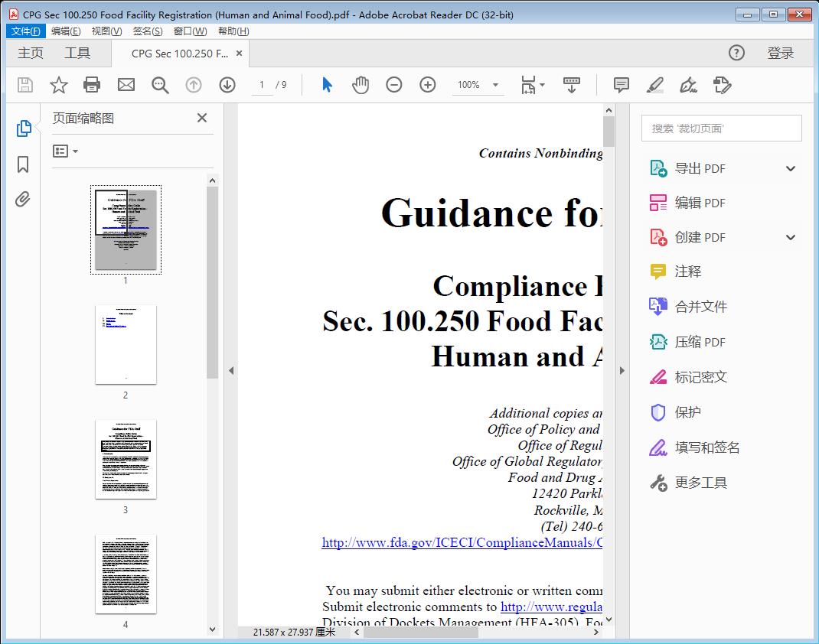Open the zoom level 100% dropdown

(x=494, y=85)
